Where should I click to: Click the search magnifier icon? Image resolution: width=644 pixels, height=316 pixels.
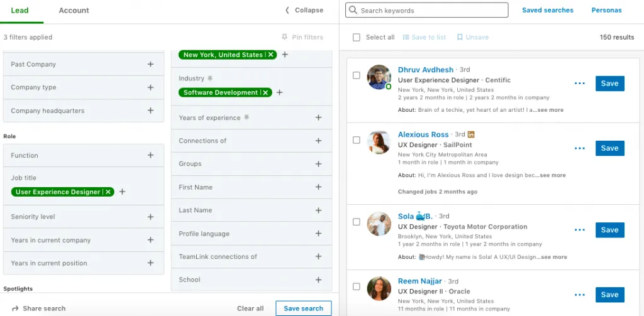tap(353, 10)
